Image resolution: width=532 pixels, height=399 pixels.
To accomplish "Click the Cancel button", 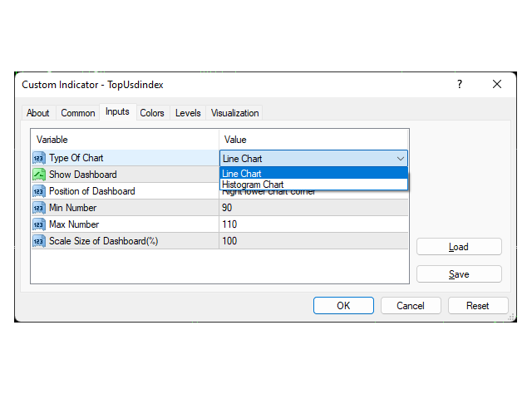I will 411,306.
